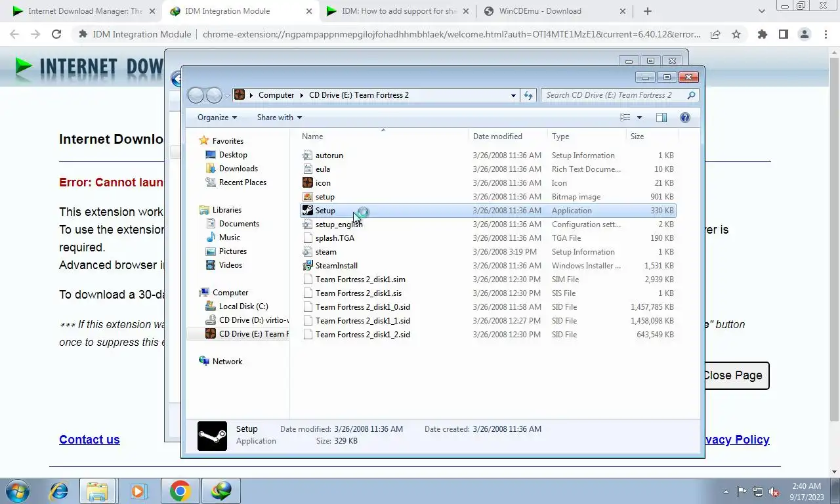Image resolution: width=840 pixels, height=504 pixels.
Task: Open the Chrome tab search dropdown
Action: [x=761, y=11]
